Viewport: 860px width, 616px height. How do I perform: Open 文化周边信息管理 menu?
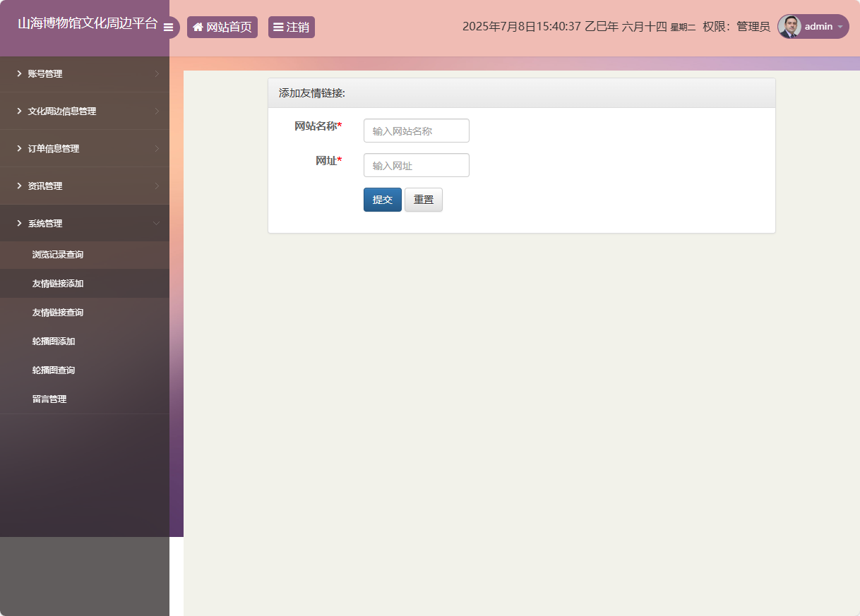[85, 111]
